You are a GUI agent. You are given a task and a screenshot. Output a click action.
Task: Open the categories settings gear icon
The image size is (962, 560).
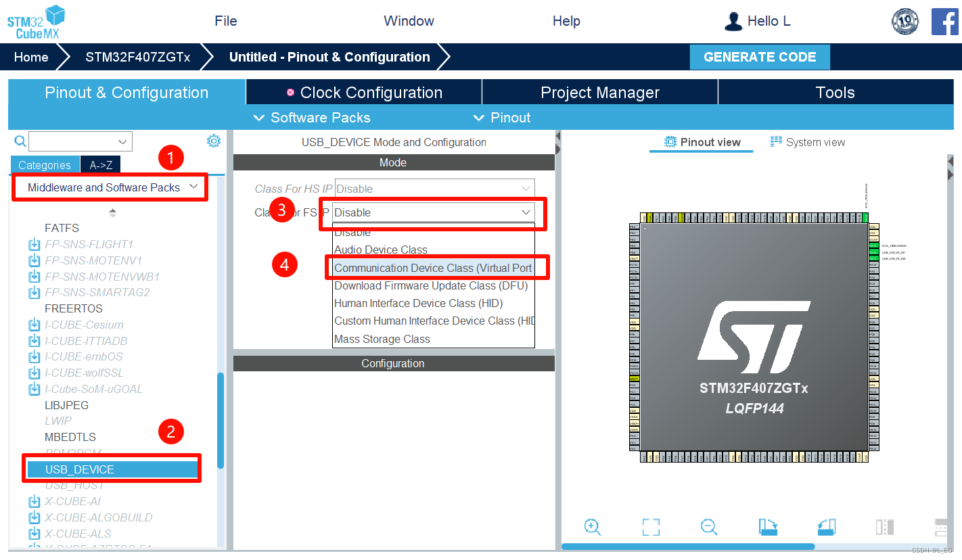[214, 141]
